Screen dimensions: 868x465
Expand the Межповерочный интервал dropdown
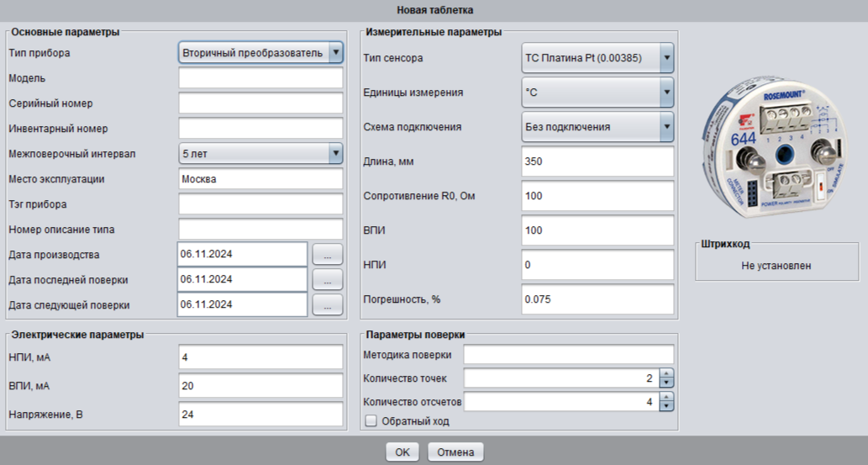(x=336, y=153)
